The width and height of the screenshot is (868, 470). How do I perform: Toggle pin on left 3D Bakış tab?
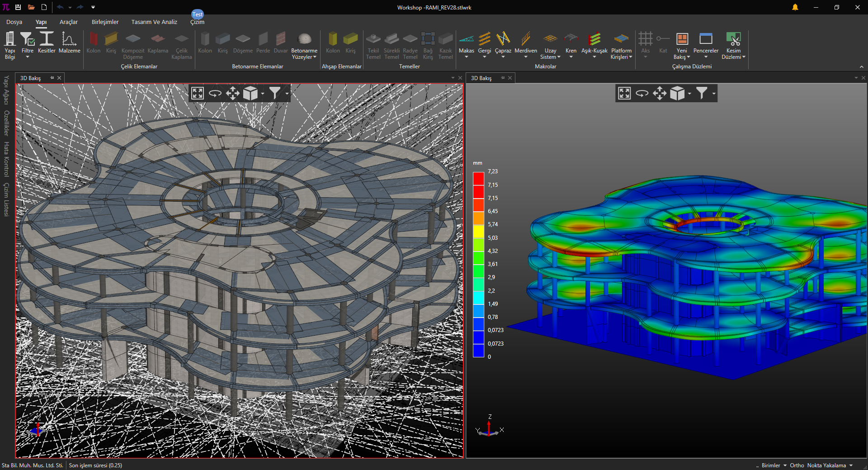coord(52,78)
